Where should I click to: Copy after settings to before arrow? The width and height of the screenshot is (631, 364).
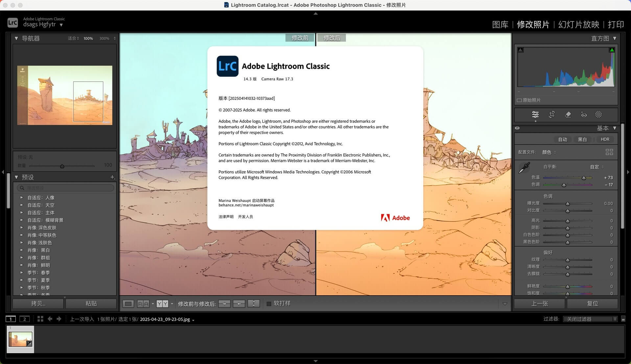tap(239, 304)
